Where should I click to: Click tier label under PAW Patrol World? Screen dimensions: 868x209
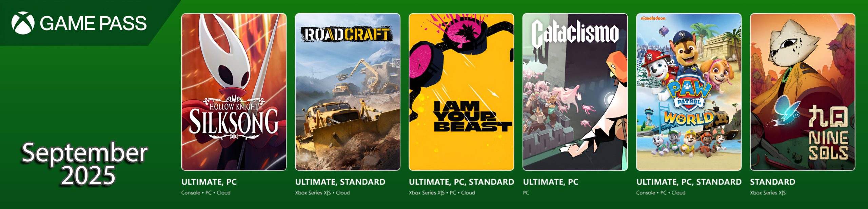click(689, 182)
